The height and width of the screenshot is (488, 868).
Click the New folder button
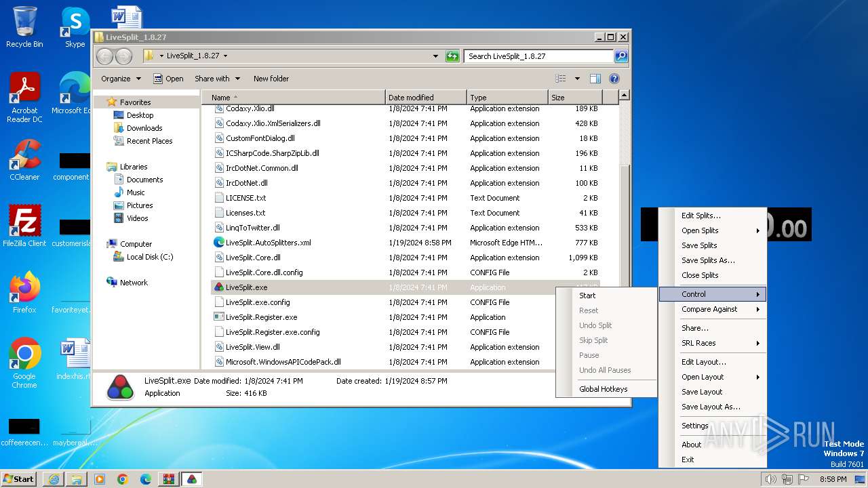[x=271, y=79]
